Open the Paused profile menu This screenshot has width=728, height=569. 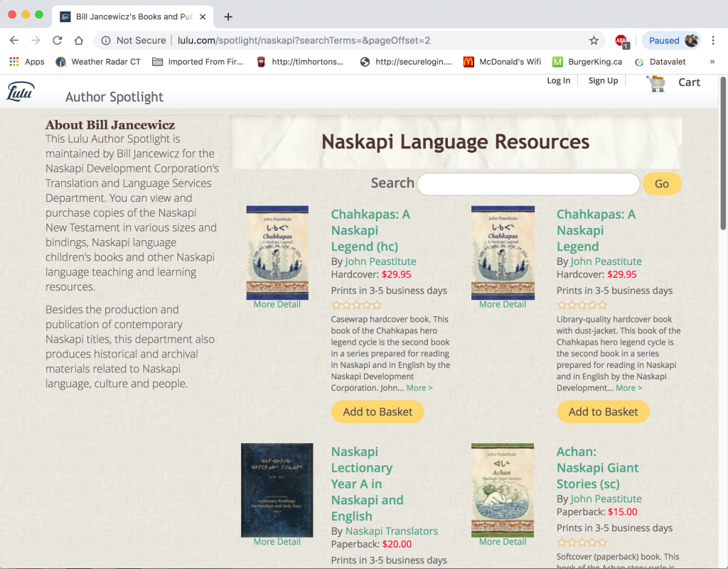671,40
